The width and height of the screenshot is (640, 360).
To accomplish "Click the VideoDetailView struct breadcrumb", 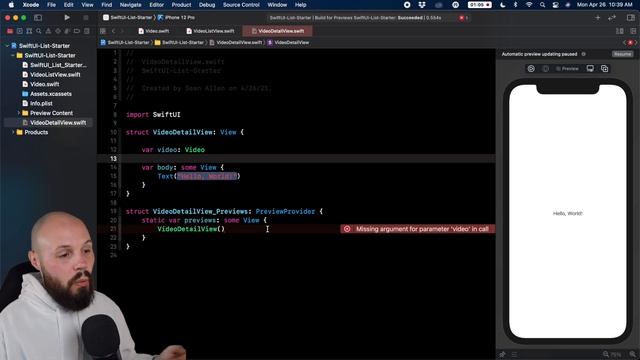I will [x=288, y=42].
